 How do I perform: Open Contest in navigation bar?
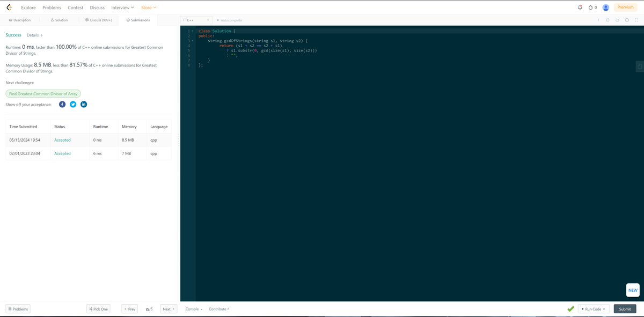(x=75, y=8)
